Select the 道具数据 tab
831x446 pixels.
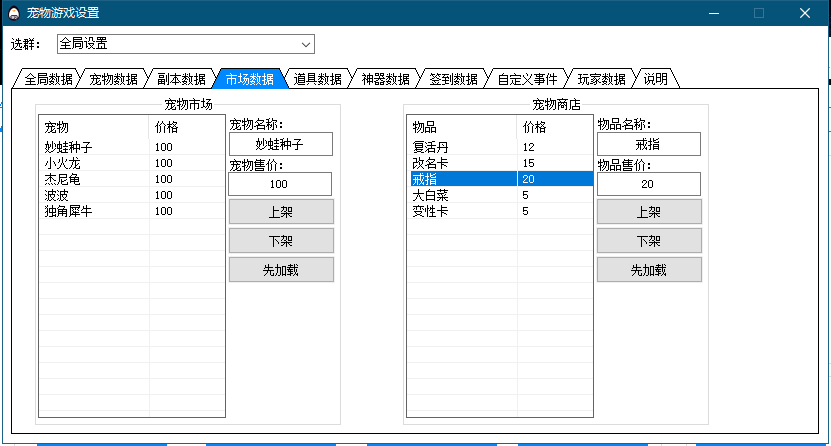317,79
